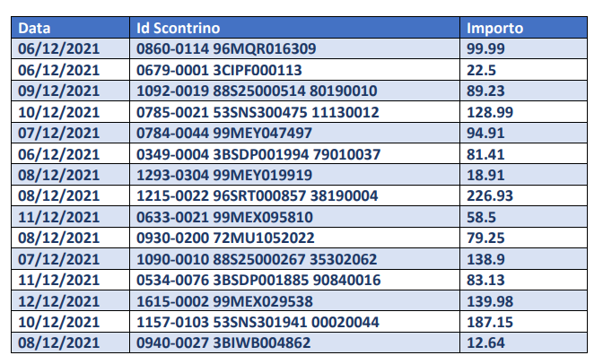The width and height of the screenshot is (603, 364).
Task: Click the date cell 09/12/2021
Action: [58, 91]
